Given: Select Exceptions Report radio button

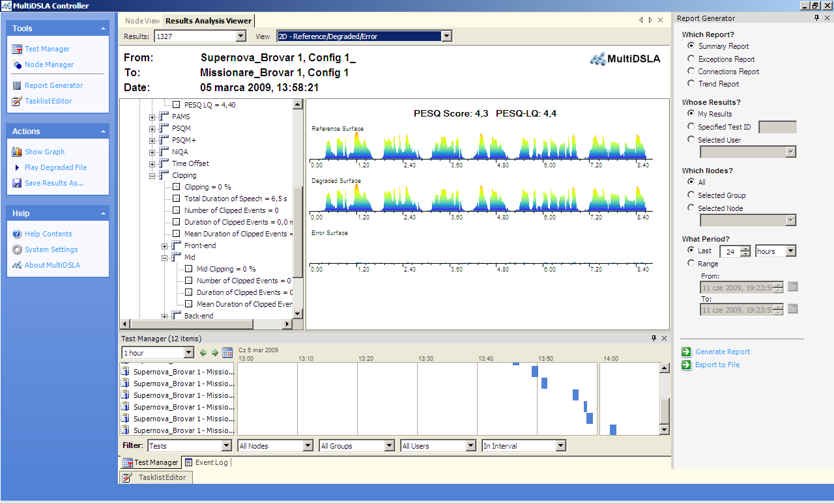Looking at the screenshot, I should (x=691, y=59).
